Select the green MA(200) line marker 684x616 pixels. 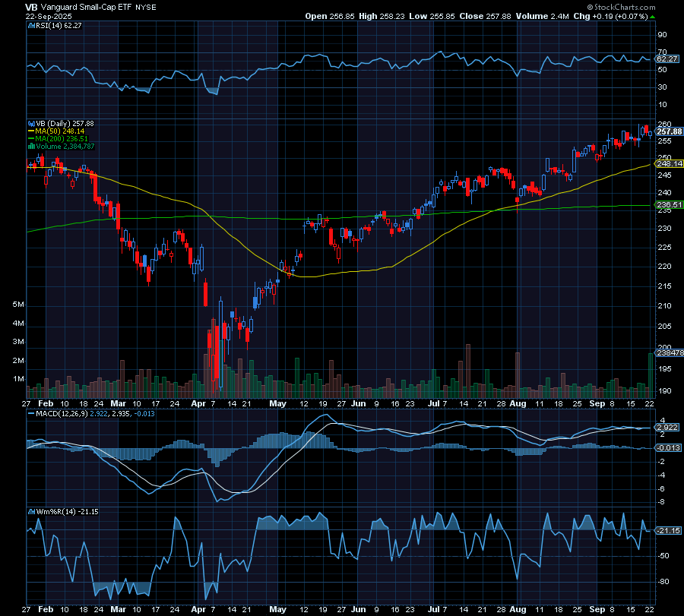pos(31,137)
